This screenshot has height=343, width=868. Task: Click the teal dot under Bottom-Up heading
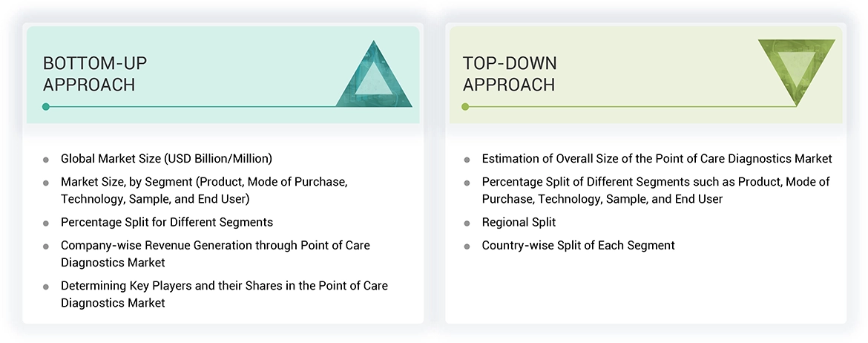coord(46,107)
